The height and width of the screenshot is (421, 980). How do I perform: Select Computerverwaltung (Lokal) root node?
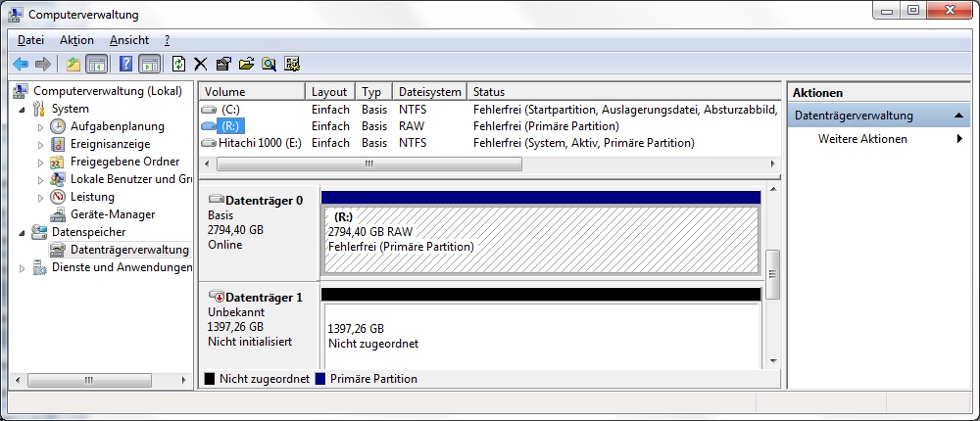tap(108, 91)
